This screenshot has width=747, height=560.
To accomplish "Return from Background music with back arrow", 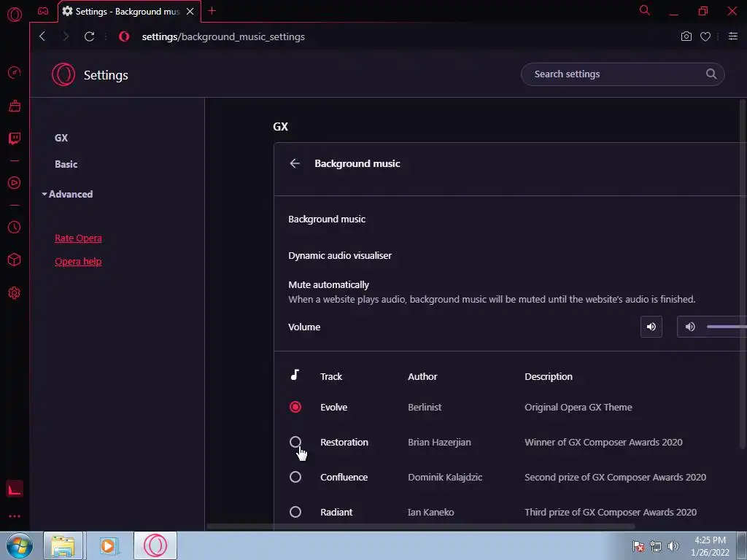I will click(295, 163).
